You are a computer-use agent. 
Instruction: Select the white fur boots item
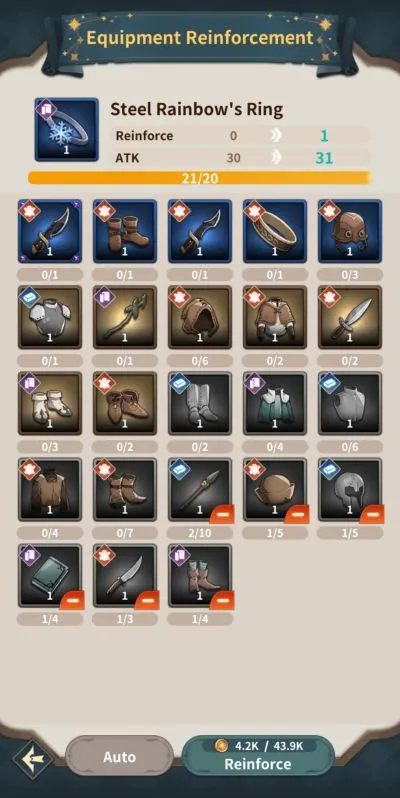(50, 404)
